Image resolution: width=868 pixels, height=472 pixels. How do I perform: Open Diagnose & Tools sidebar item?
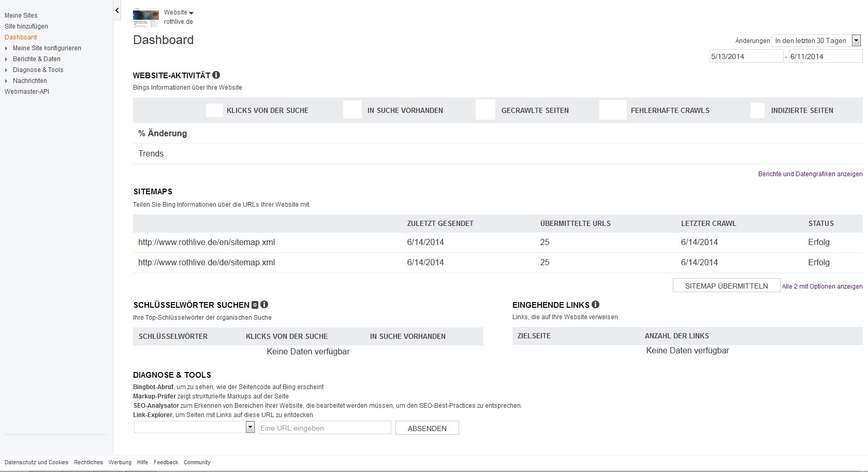coord(38,70)
